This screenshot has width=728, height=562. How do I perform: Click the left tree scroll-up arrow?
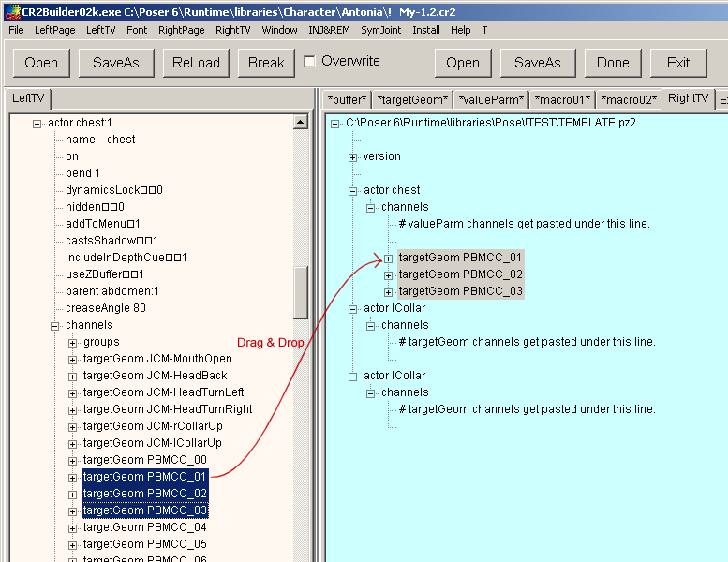click(x=301, y=122)
